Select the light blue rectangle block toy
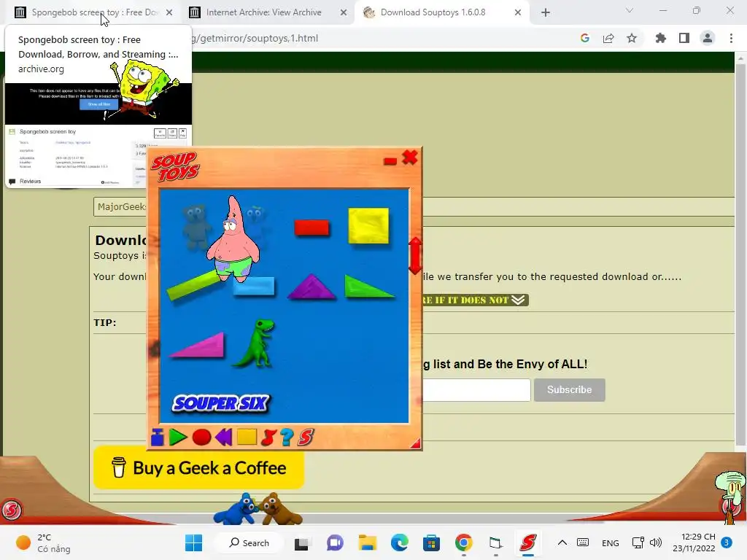 (x=254, y=287)
